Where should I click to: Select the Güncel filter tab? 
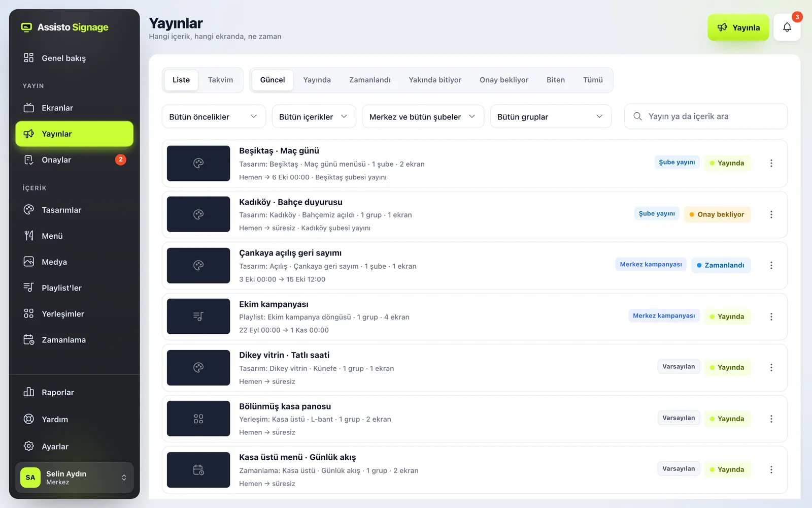tap(273, 80)
